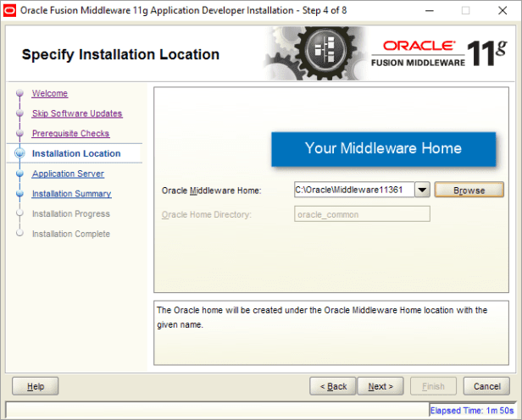This screenshot has width=522, height=420.
Task: Click the Specify Installation Location heading
Action: (x=120, y=55)
